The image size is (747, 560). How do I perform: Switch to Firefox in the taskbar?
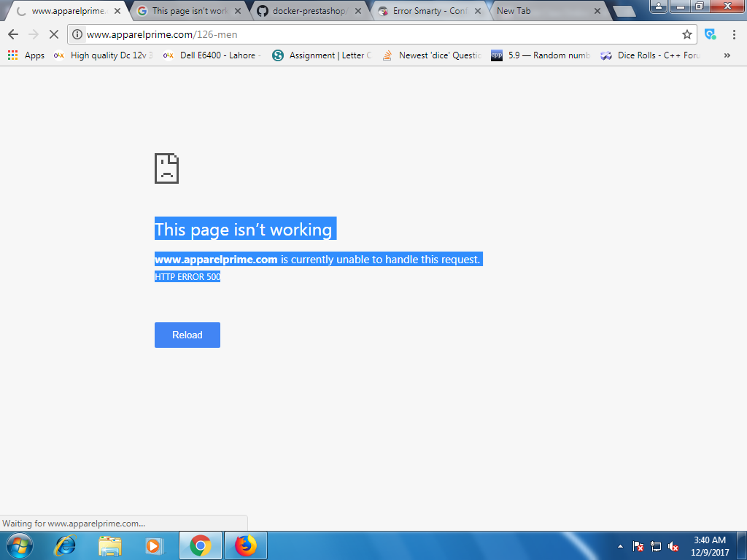(246, 545)
